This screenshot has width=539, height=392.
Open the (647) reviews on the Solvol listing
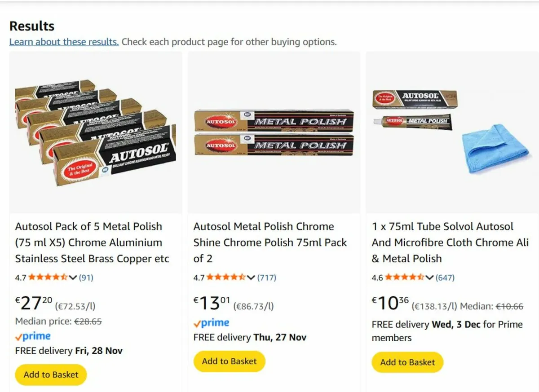[x=445, y=277]
